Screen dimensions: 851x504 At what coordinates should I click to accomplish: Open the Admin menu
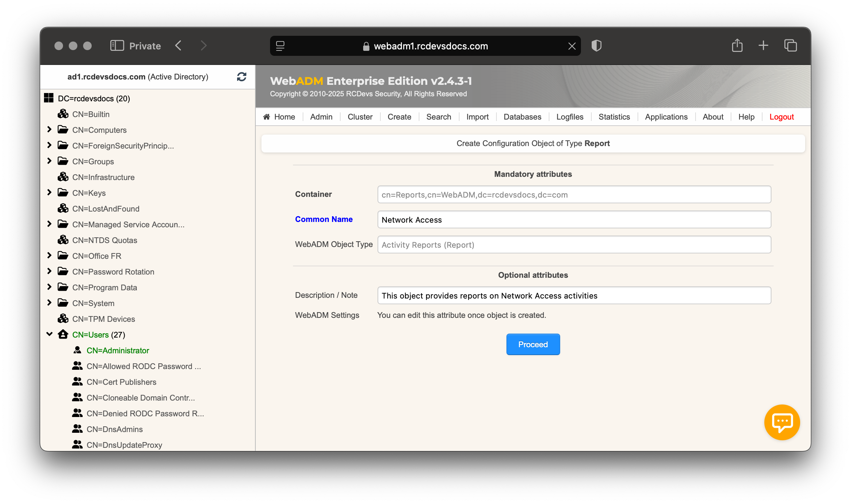point(321,117)
